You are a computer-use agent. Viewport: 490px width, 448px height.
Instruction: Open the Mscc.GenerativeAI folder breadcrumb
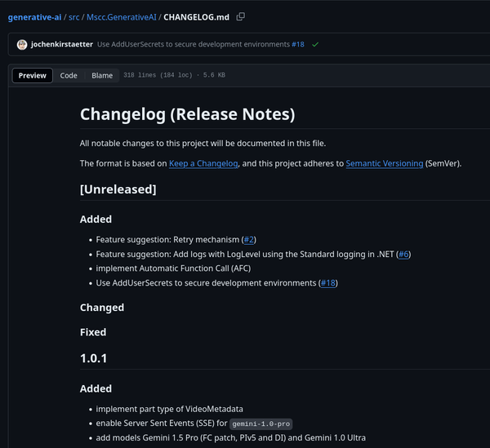click(122, 17)
